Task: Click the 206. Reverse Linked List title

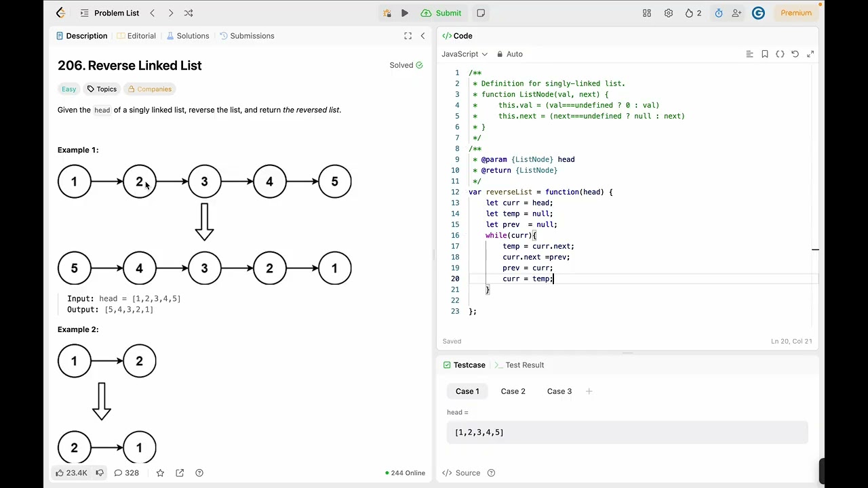Action: (x=130, y=65)
